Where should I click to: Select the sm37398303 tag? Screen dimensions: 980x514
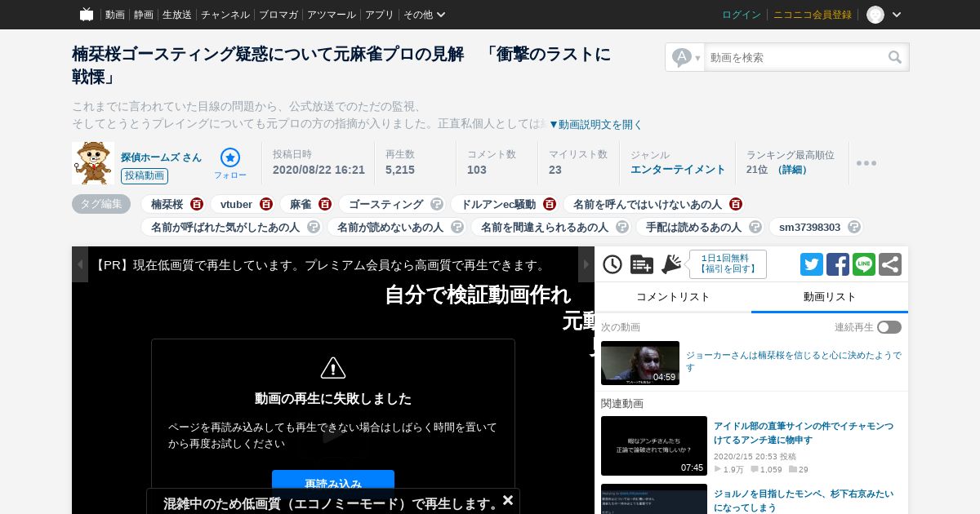tap(809, 228)
